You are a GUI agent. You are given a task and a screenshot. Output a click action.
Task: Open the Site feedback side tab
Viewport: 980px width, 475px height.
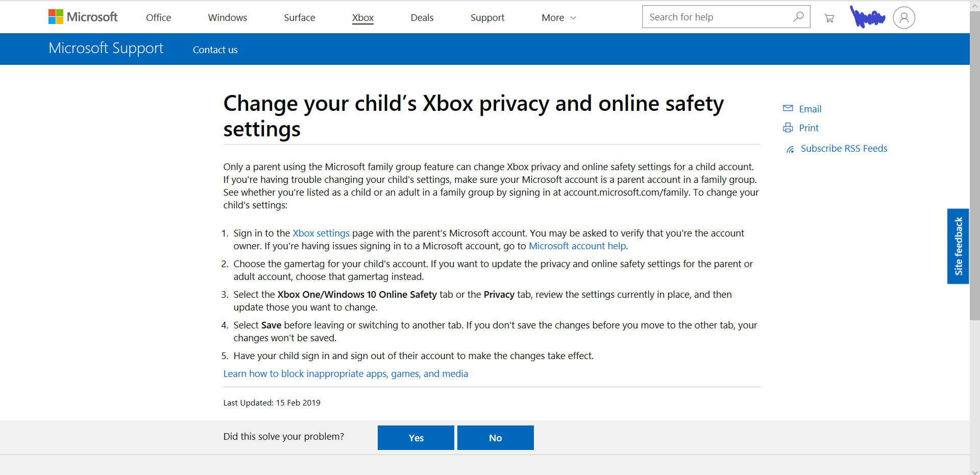tap(958, 246)
